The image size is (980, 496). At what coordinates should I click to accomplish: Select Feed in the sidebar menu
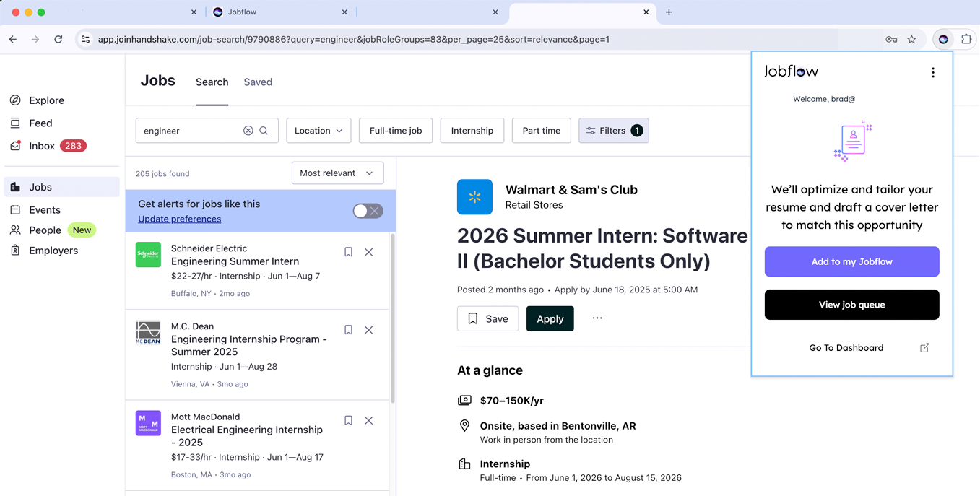[x=40, y=123]
